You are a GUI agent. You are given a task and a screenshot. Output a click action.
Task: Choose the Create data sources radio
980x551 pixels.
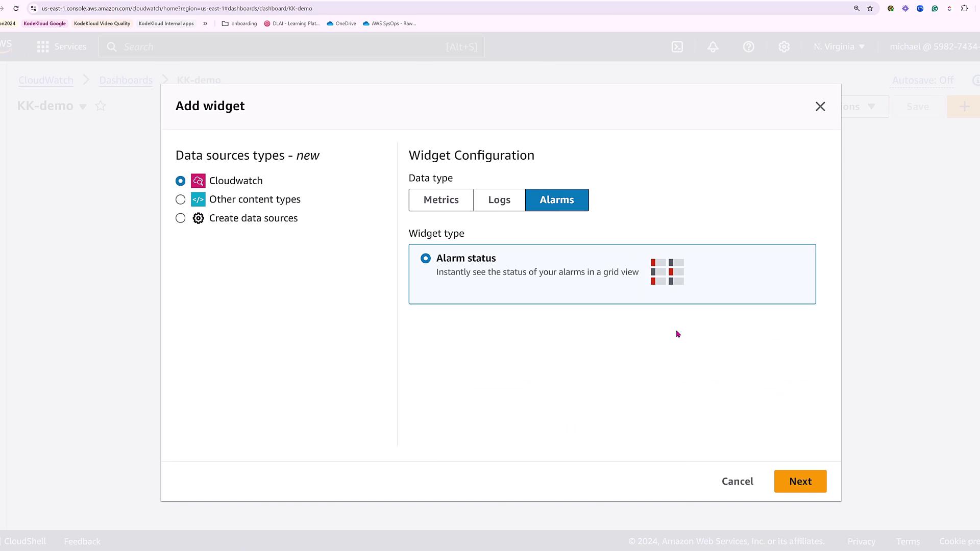pos(180,218)
